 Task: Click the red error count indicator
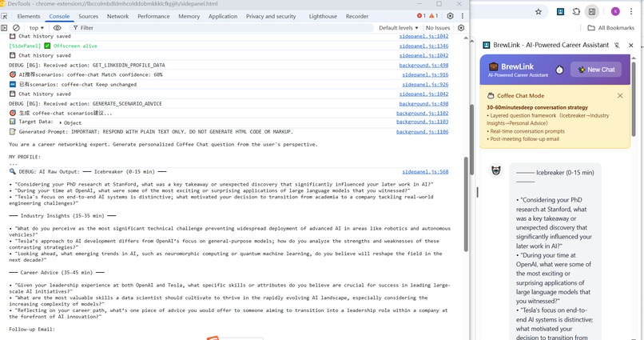point(421,16)
